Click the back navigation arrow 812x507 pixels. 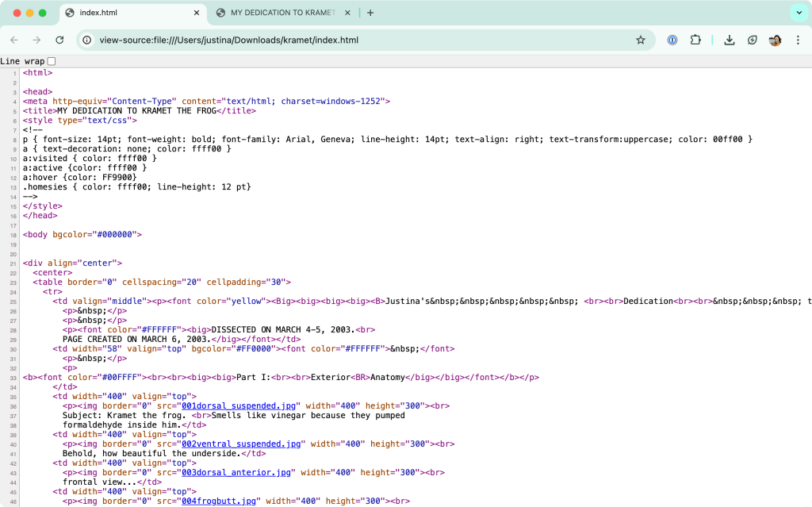pyautogui.click(x=13, y=40)
